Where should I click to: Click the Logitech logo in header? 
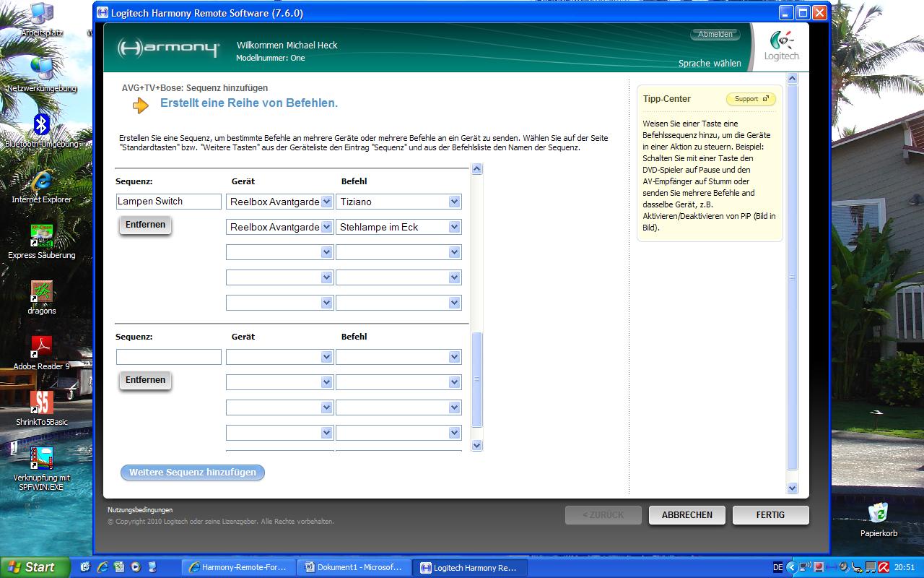782,46
